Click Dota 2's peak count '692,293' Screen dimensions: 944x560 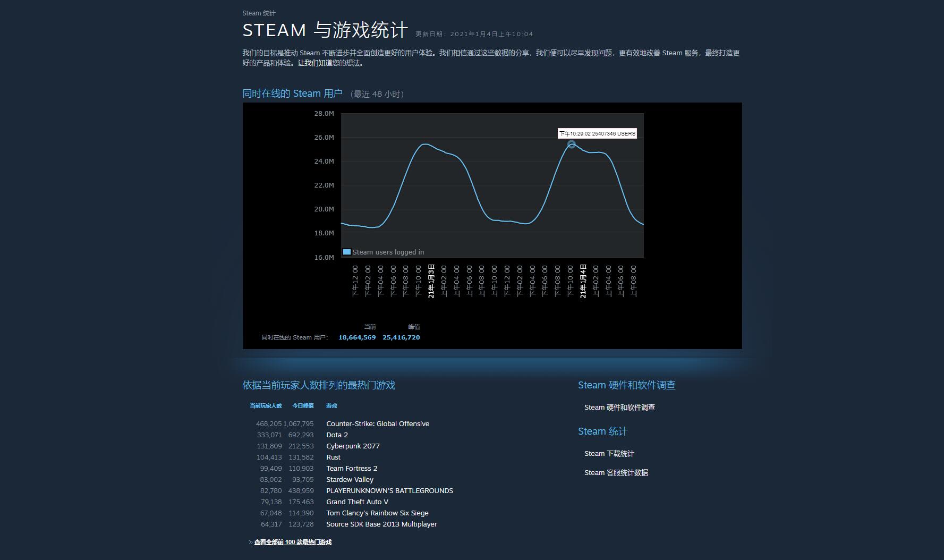tap(301, 435)
